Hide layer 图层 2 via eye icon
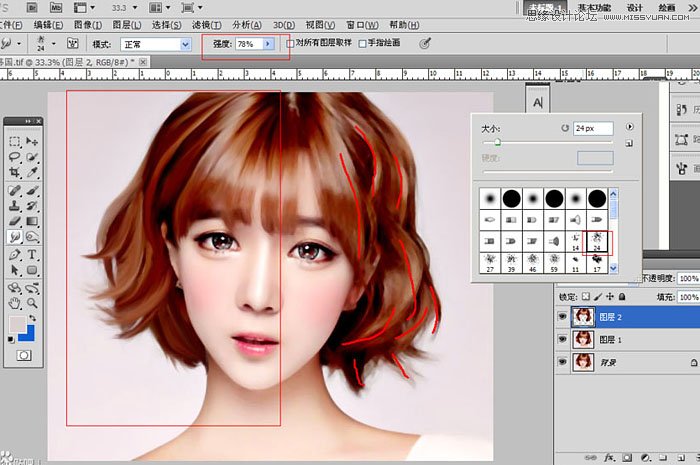The image size is (700, 465). [564, 317]
